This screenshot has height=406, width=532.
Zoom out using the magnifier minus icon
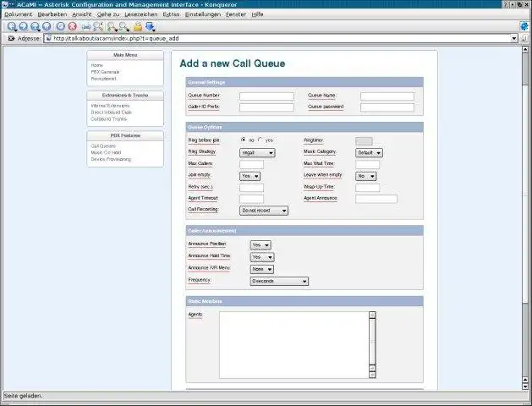123,26
